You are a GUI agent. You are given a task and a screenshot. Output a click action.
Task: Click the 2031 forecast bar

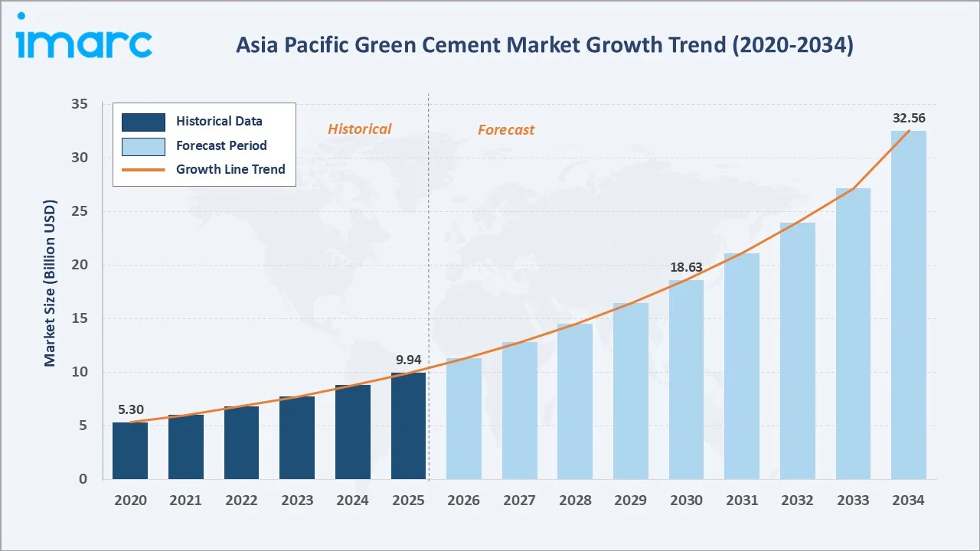742,367
